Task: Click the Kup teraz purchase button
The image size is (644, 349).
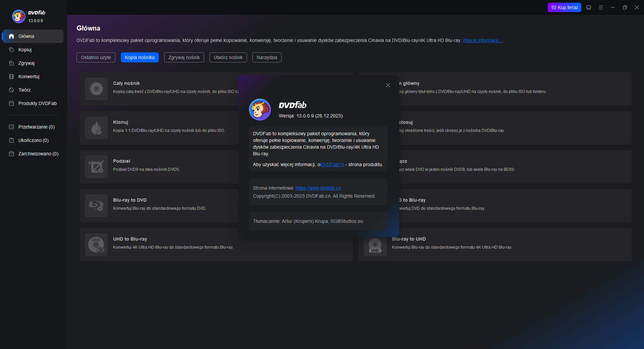Action: (564, 7)
